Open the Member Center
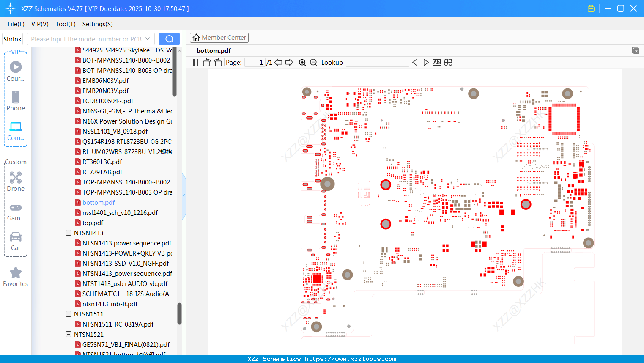Image resolution: width=644 pixels, height=363 pixels. coord(219,38)
